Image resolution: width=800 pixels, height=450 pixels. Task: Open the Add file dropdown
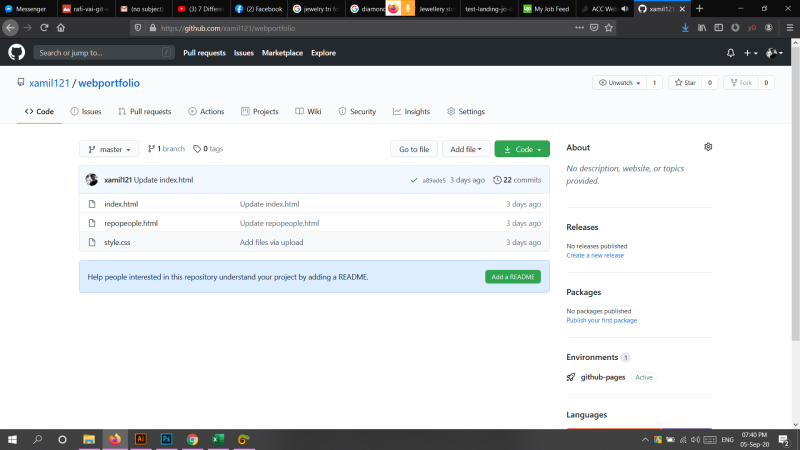click(x=466, y=149)
